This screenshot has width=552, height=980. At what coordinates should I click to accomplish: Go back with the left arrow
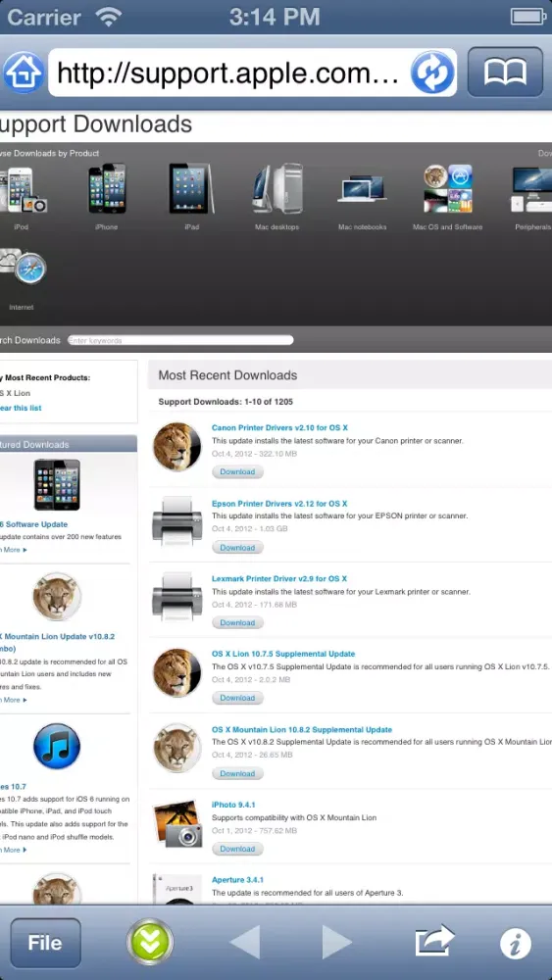pyautogui.click(x=244, y=943)
